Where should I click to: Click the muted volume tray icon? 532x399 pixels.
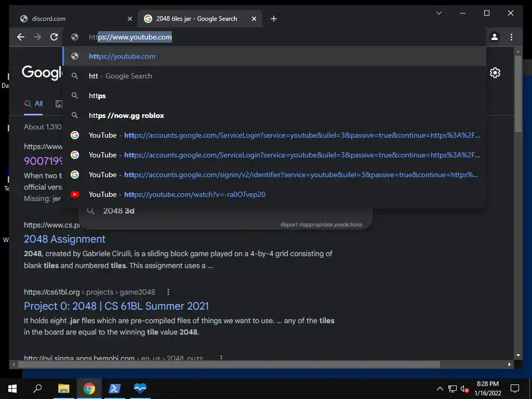465,389
